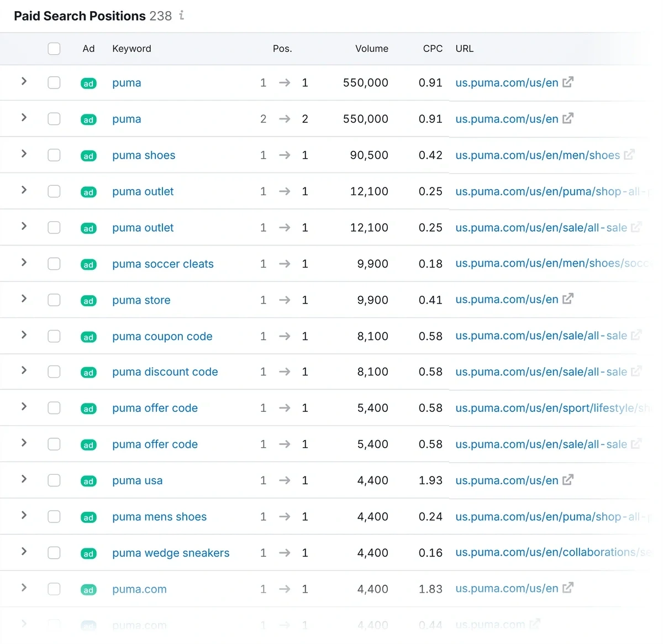This screenshot has width=663, height=644.
Task: Open the puma soccer cleats keyword link
Action: [163, 264]
